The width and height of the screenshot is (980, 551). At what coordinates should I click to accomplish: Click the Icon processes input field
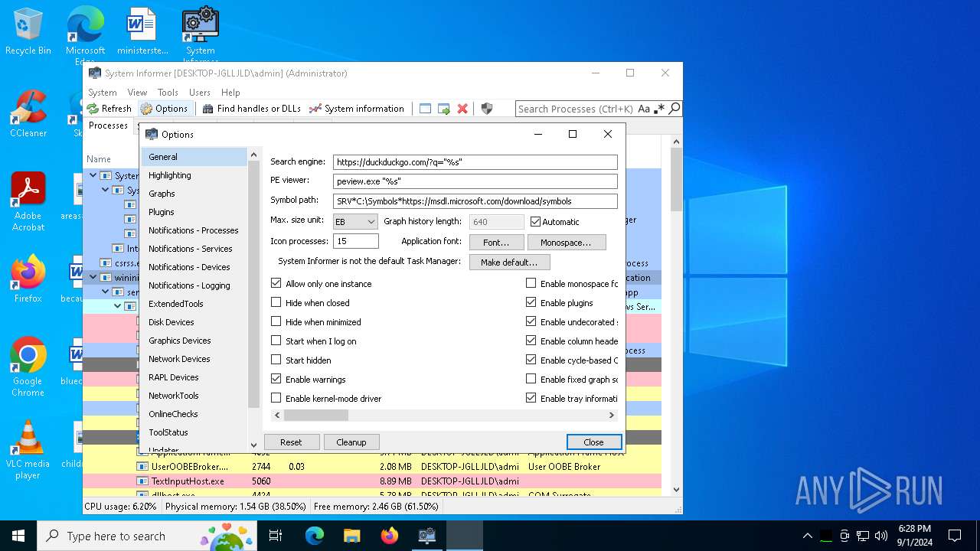[x=356, y=241]
